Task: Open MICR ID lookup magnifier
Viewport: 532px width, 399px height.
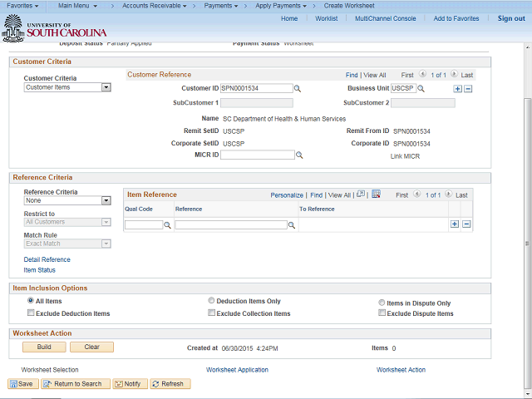Action: coord(299,155)
